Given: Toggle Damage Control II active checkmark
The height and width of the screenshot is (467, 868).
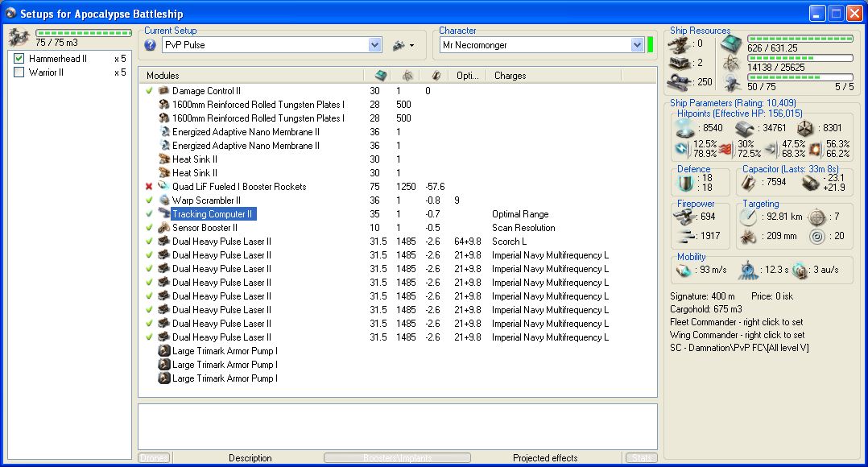Looking at the screenshot, I should (149, 91).
